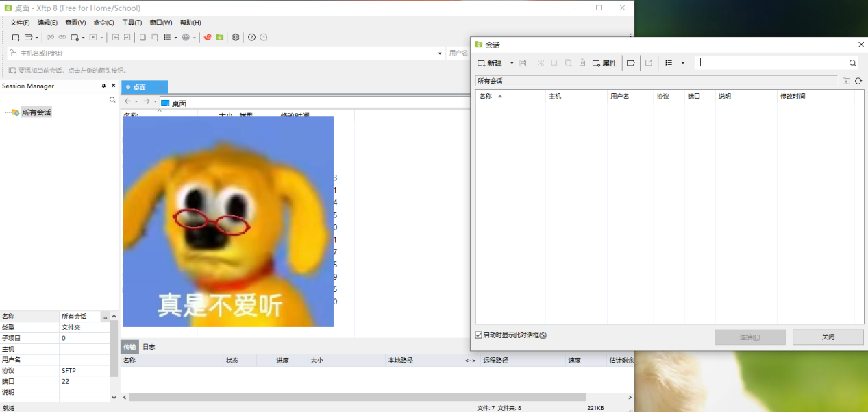The height and width of the screenshot is (412, 868).
Task: Open the 工具(T) menu
Action: 132,23
